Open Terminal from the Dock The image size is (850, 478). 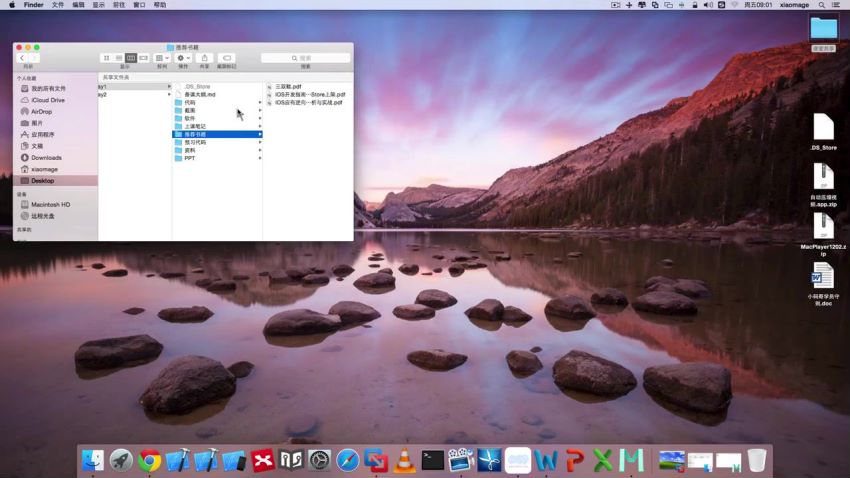(433, 460)
